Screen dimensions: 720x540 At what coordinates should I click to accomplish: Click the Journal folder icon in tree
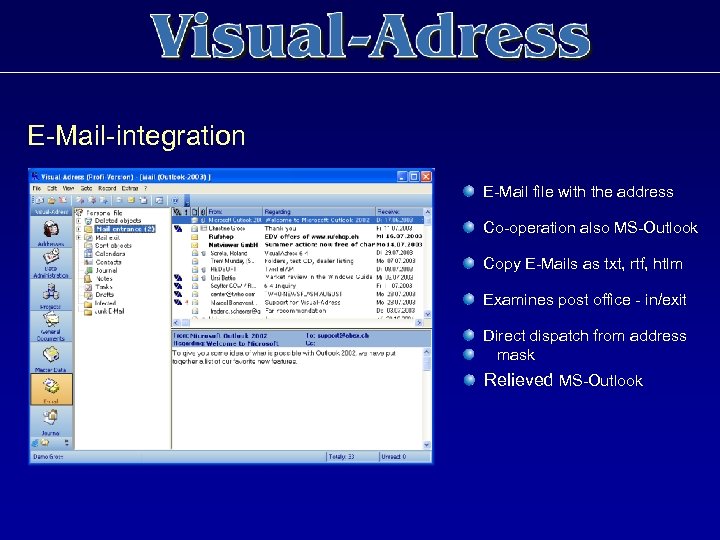(x=88, y=270)
